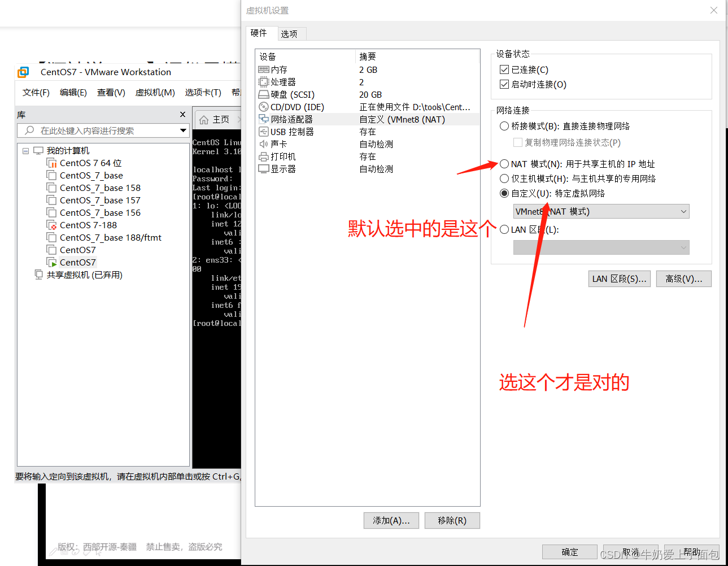728x566 pixels.
Task: Click the 20 GB disk summary value
Action: coord(370,94)
